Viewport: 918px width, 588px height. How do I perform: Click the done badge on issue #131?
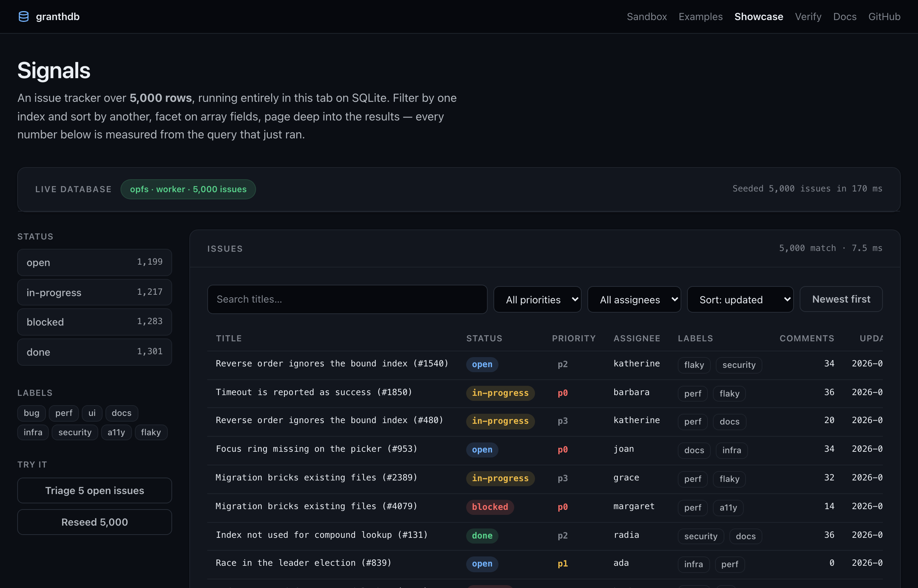pyautogui.click(x=482, y=536)
